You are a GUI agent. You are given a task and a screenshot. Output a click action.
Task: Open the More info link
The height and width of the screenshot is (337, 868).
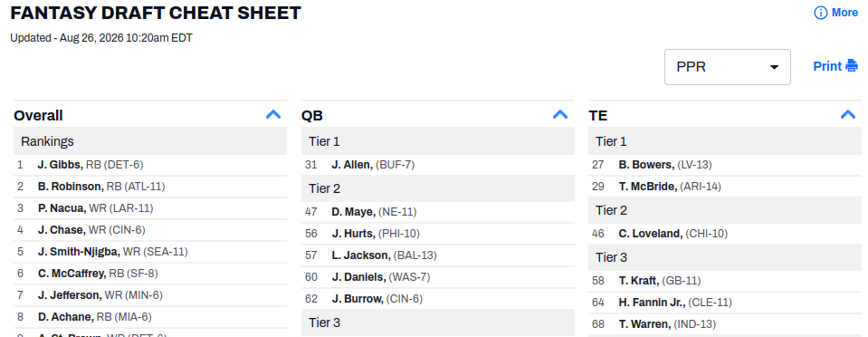pyautogui.click(x=844, y=13)
